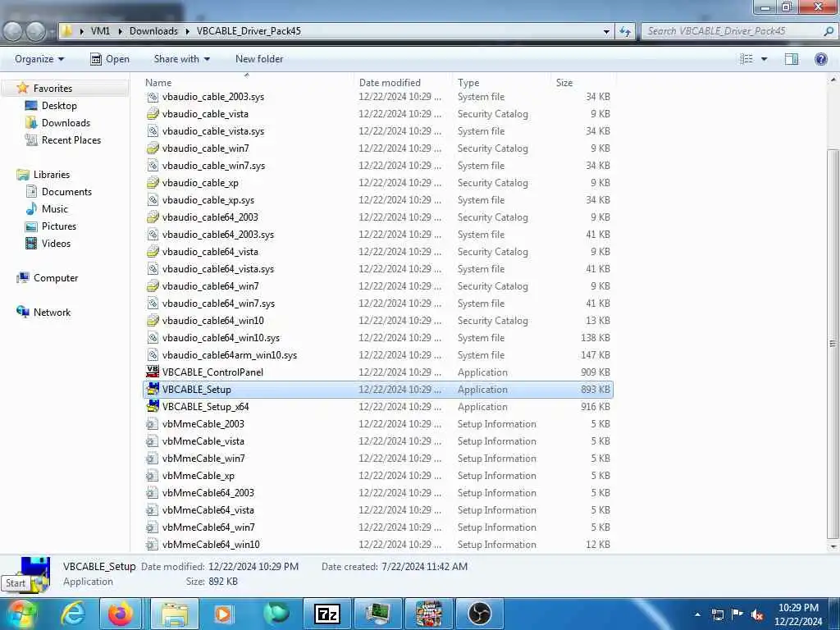Select the vbaudio_cable_xp file row
The image size is (840, 630).
point(377,183)
